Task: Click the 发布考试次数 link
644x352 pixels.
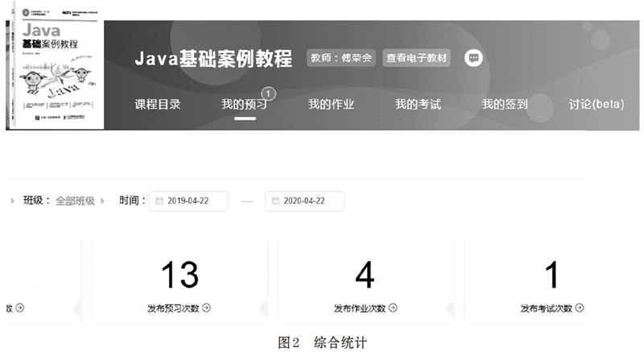Action: coord(547,308)
